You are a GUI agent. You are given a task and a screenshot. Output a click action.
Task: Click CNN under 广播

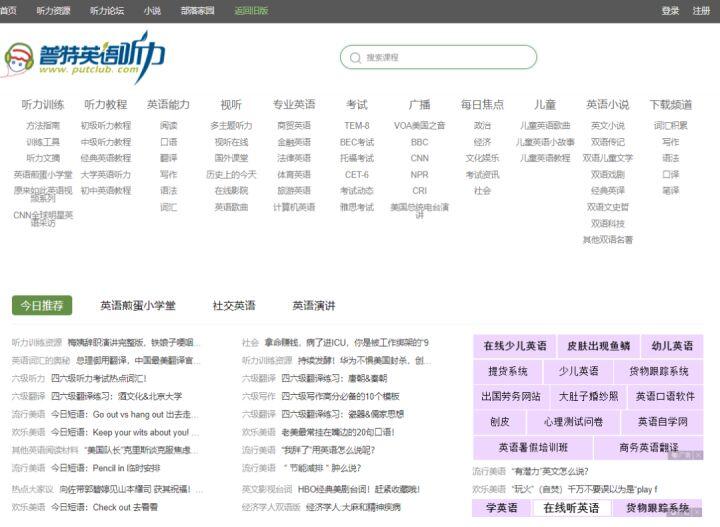[419, 158]
